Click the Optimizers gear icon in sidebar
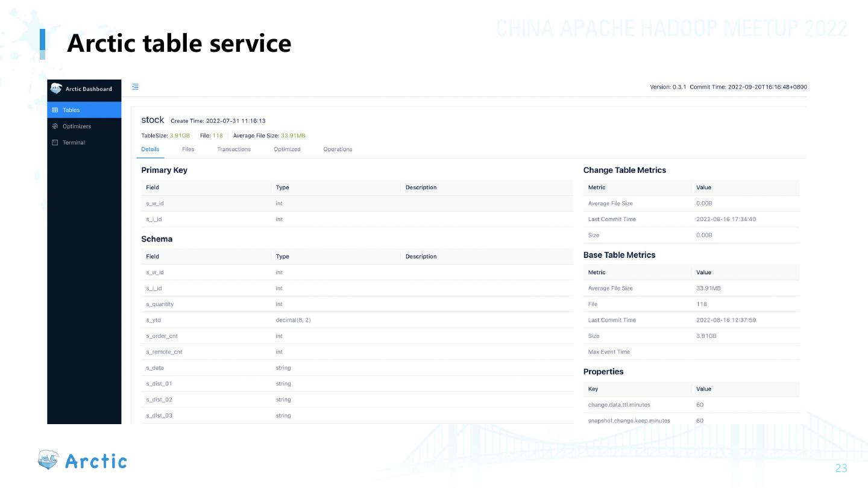This screenshot has height=488, width=868. [55, 127]
